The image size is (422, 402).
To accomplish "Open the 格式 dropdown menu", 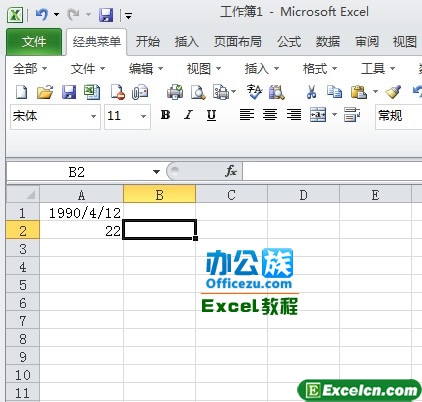I will click(x=320, y=69).
